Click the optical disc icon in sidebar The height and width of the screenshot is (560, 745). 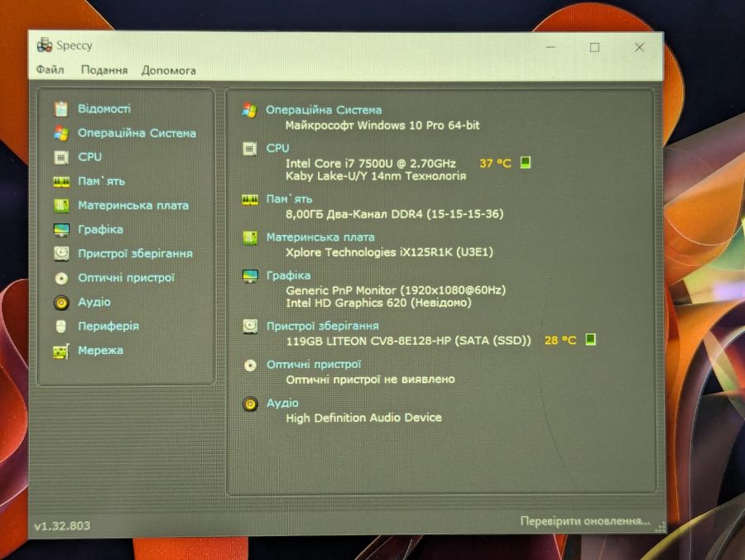pyautogui.click(x=61, y=278)
